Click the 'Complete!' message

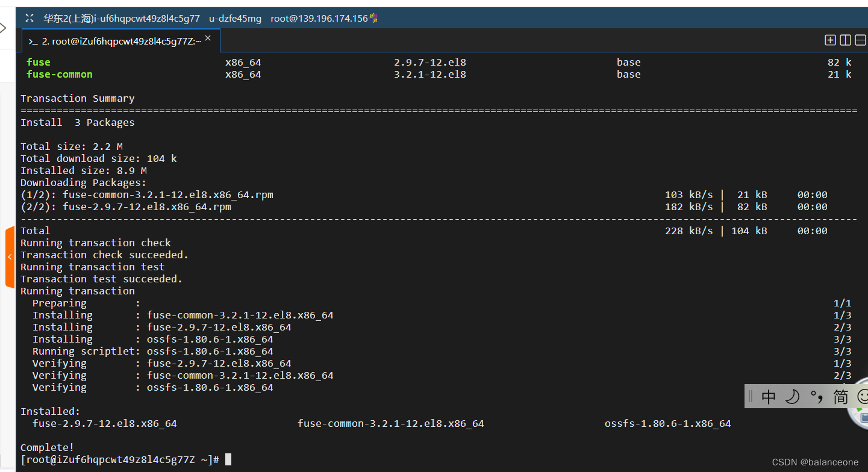click(x=48, y=447)
